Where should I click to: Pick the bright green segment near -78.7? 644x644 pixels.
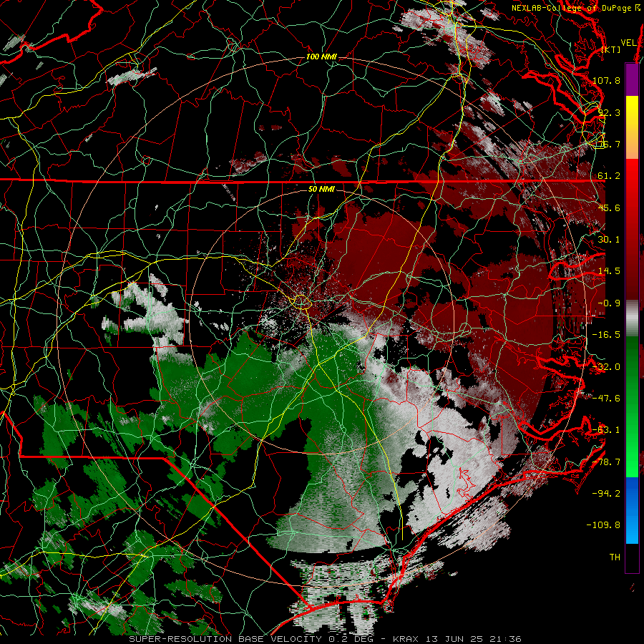click(632, 462)
